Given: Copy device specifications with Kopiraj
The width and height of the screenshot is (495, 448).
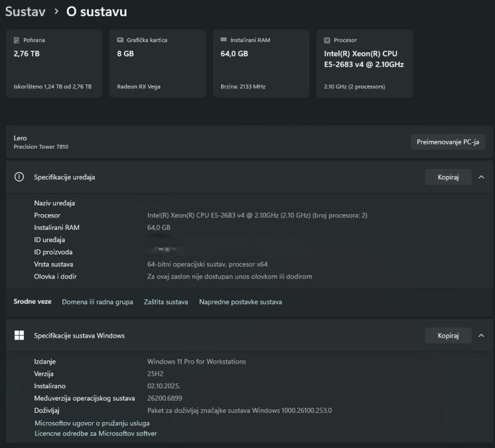Looking at the screenshot, I should pos(448,177).
